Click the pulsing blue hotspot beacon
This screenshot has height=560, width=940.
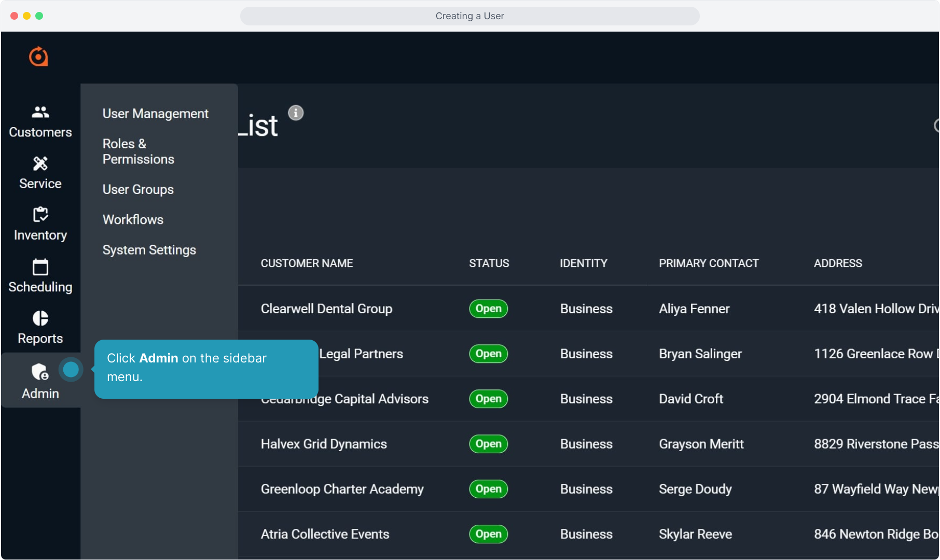click(x=71, y=370)
